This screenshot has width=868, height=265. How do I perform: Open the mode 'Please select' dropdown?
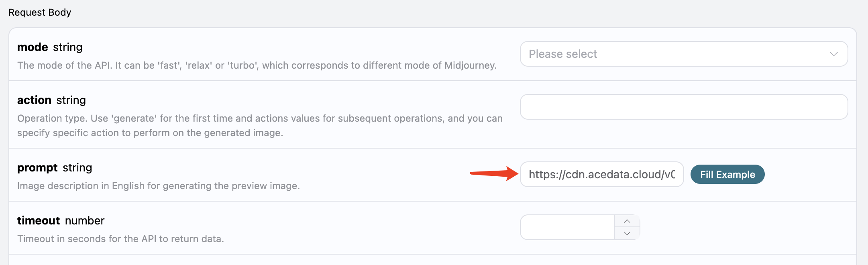click(684, 54)
